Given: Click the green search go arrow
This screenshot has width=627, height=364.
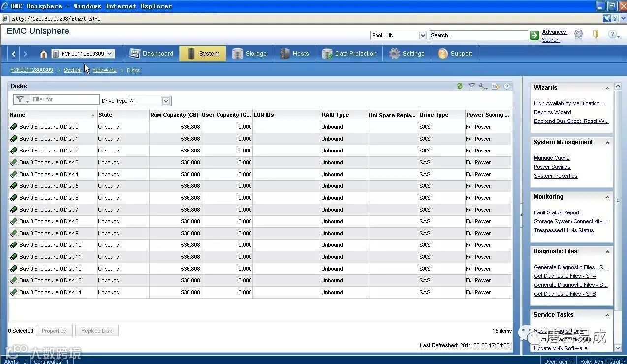Looking at the screenshot, I should [534, 35].
